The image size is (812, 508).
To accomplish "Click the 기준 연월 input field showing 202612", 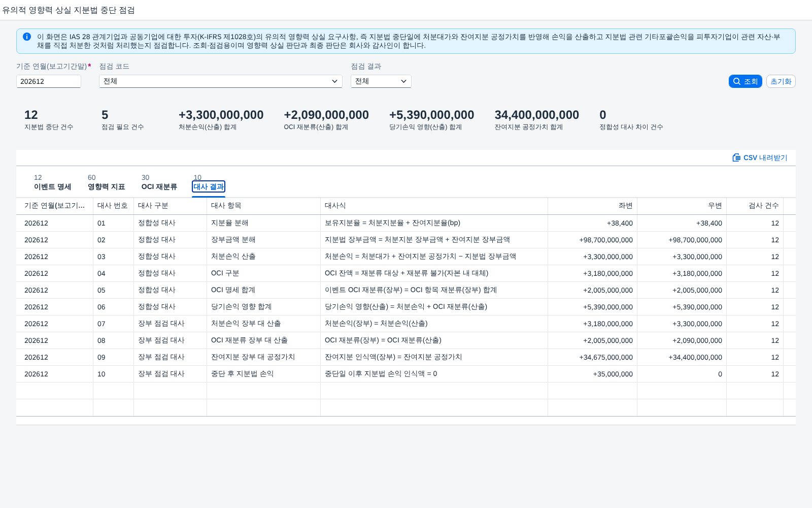I will click(49, 81).
